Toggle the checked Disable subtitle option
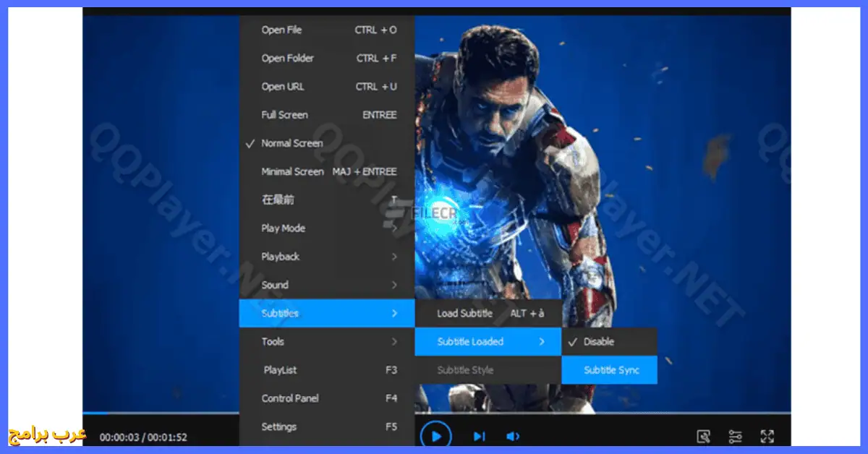The width and height of the screenshot is (868, 454). [610, 341]
